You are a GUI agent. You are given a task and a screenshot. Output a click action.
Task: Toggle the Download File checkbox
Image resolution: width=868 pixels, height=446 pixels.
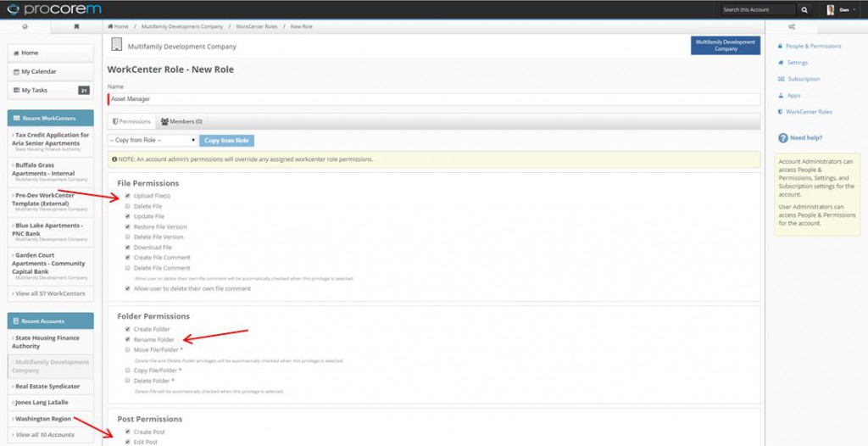[x=128, y=247]
